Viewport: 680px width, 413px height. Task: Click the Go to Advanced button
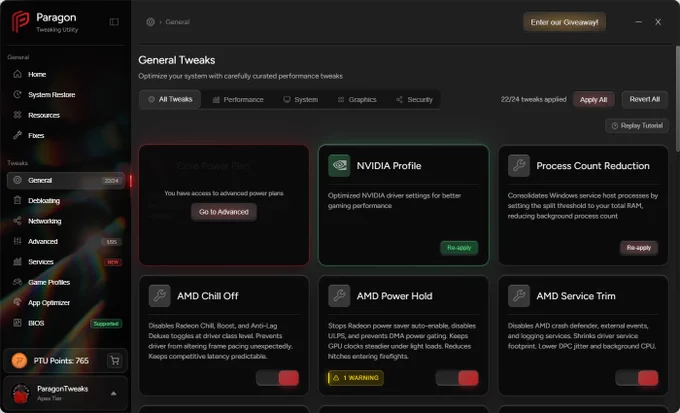pos(224,212)
